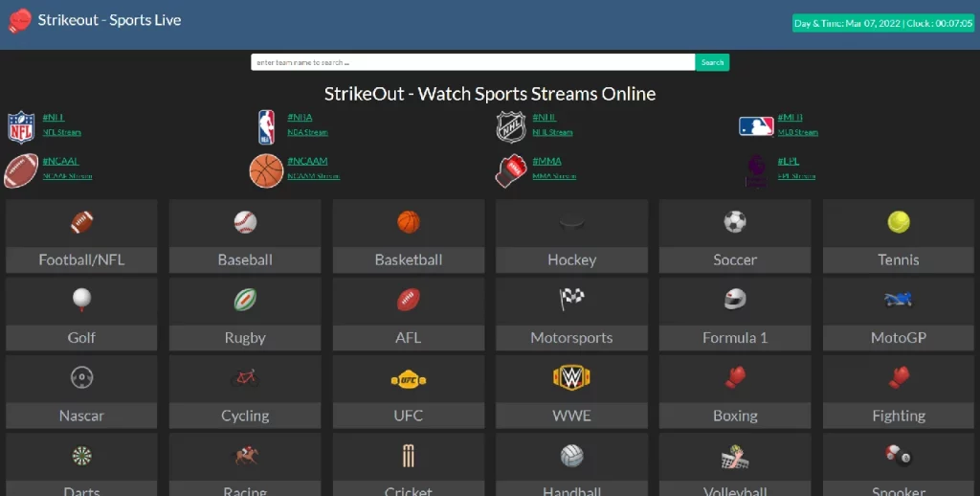The height and width of the screenshot is (496, 980).
Task: Open the #EPL link
Action: [789, 161]
